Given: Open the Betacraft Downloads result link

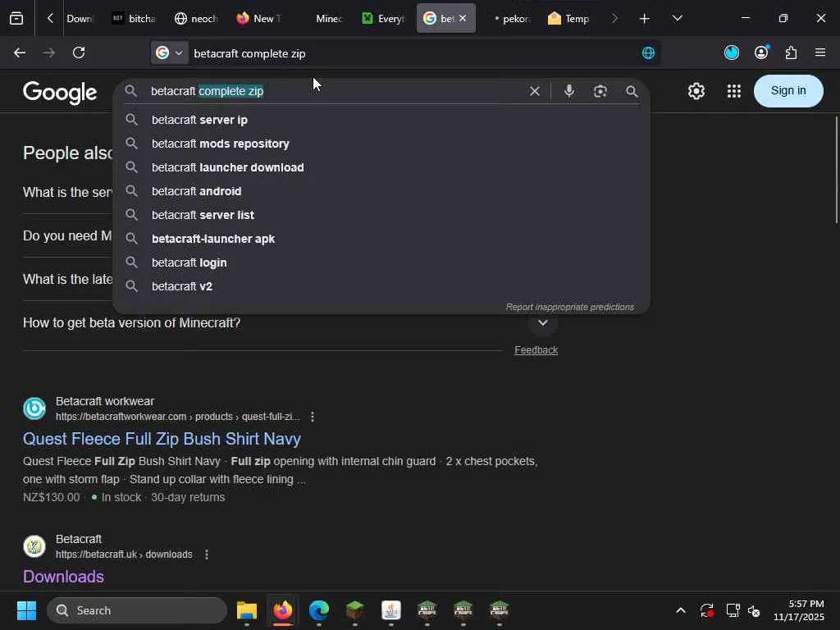Looking at the screenshot, I should click(63, 577).
